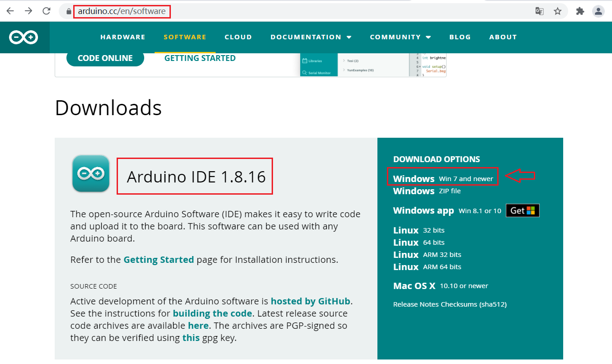Click the browser back arrow
Viewport: 612px width, 364px height.
[10, 11]
